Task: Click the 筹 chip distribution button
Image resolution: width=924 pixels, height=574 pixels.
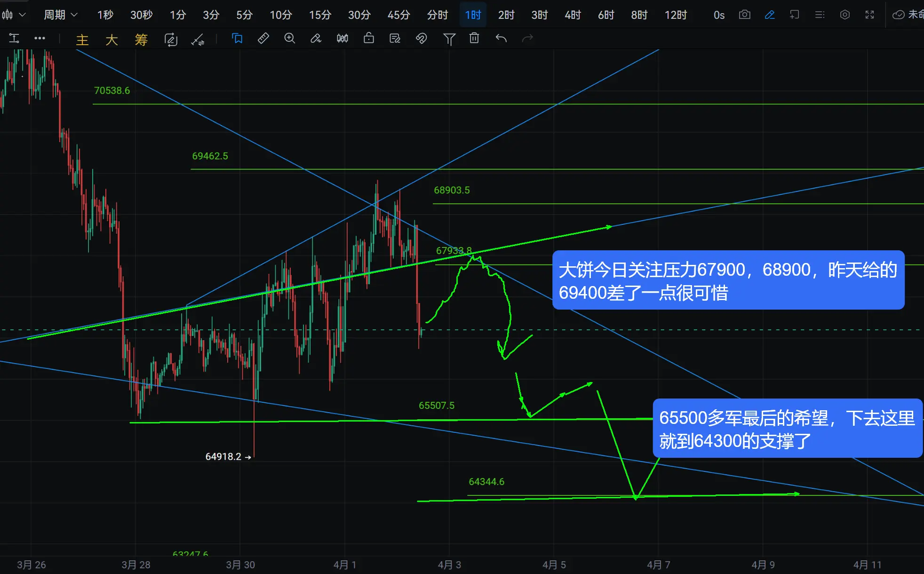Action: 141,40
